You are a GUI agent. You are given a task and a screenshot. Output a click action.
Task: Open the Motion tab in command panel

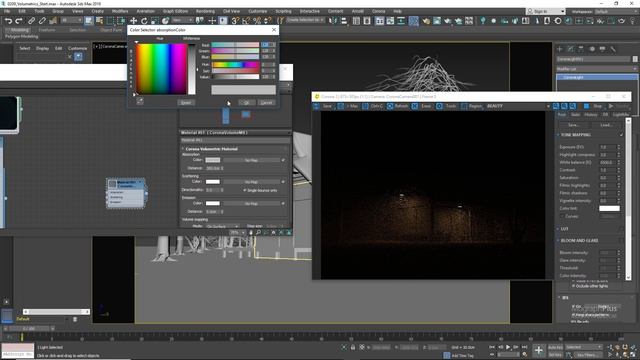pyautogui.click(x=592, y=49)
